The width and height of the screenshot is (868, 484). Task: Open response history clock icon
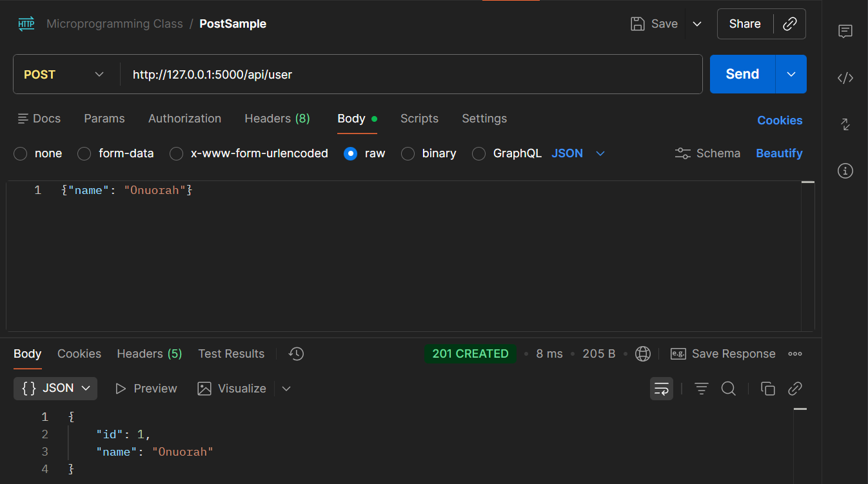coord(296,354)
